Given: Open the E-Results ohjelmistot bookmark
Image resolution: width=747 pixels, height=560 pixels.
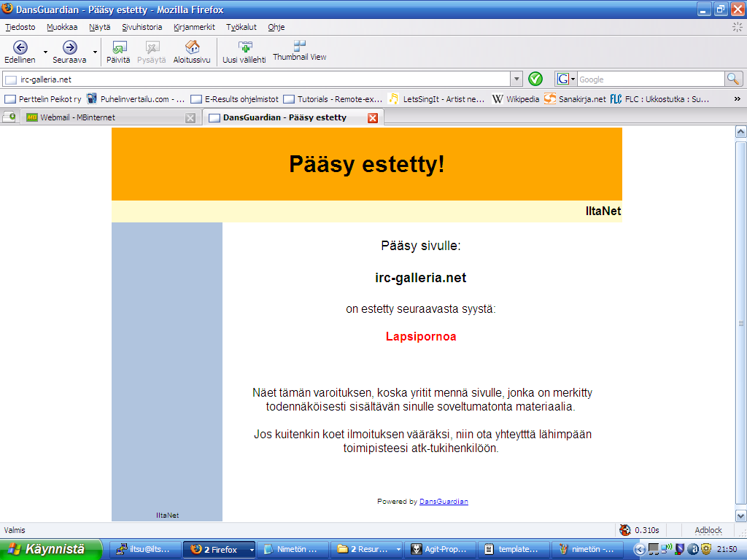Looking at the screenshot, I should [x=235, y=99].
